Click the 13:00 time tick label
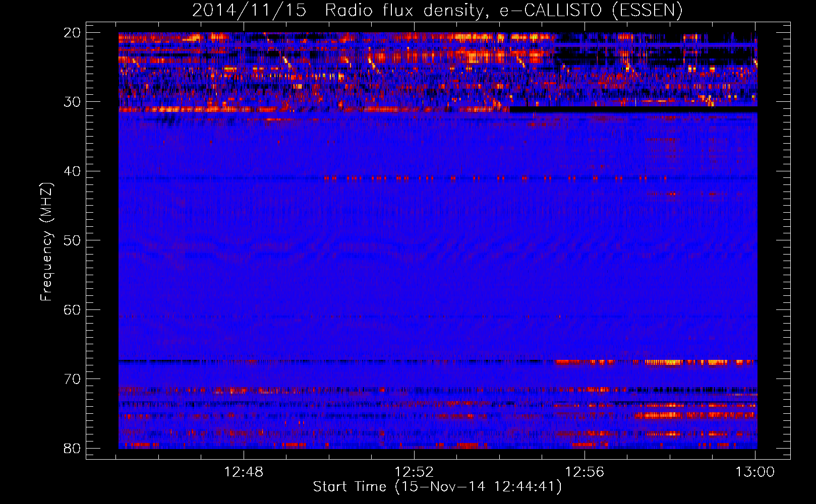 coord(755,472)
